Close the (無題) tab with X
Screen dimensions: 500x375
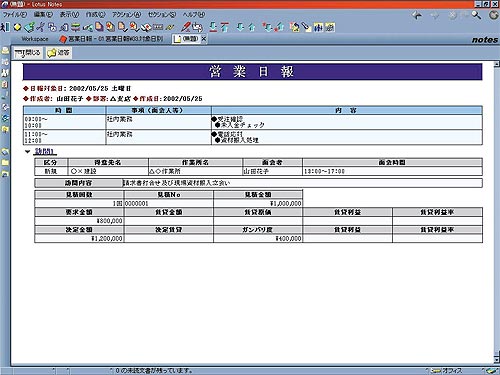pyautogui.click(x=204, y=39)
